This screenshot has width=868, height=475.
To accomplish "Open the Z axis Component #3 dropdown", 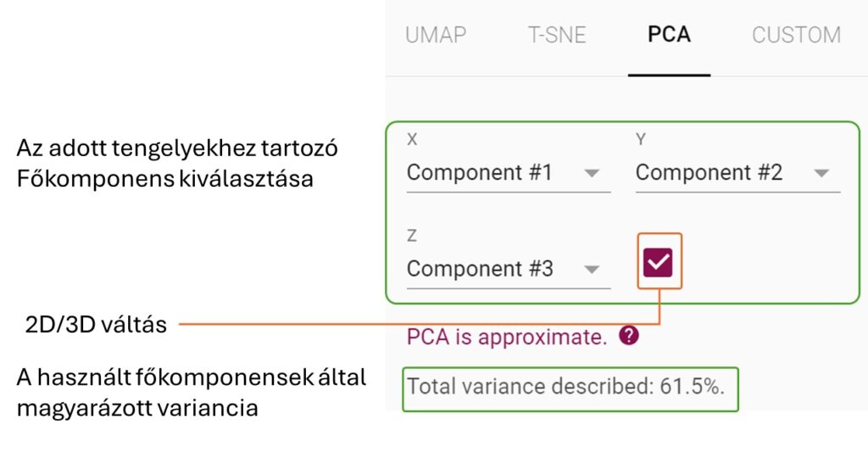I will coord(509,269).
